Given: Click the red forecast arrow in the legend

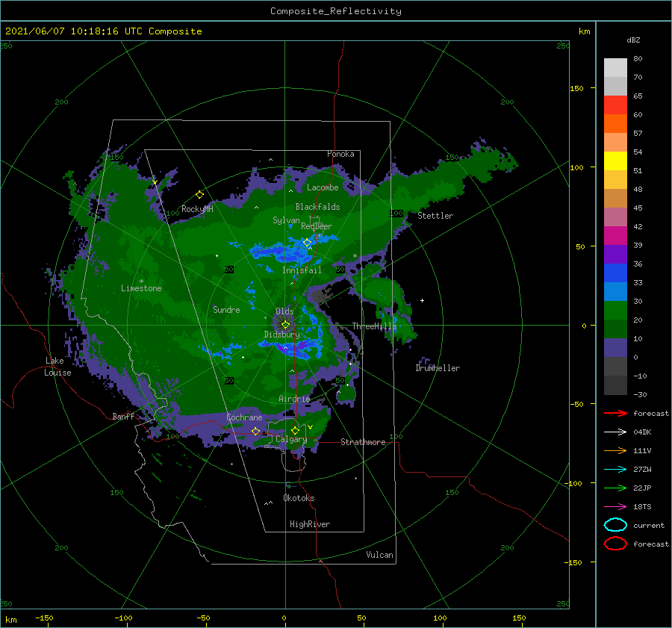Looking at the screenshot, I should tap(615, 413).
